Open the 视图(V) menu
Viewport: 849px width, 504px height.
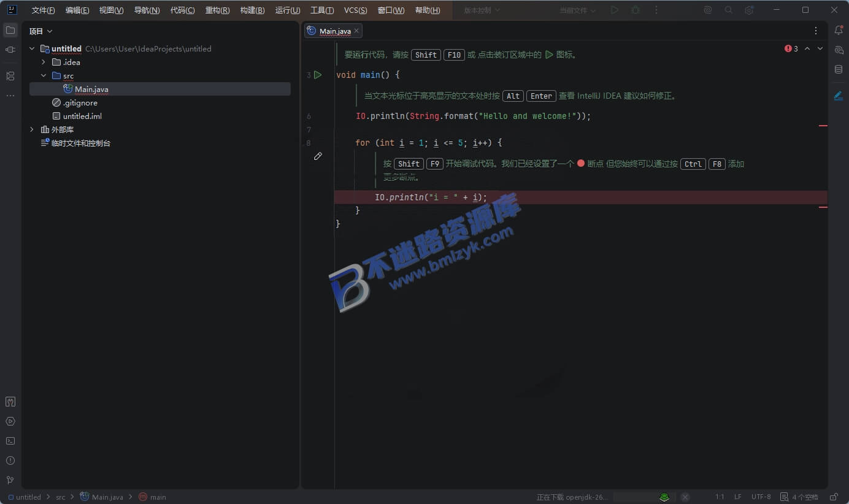tap(112, 10)
